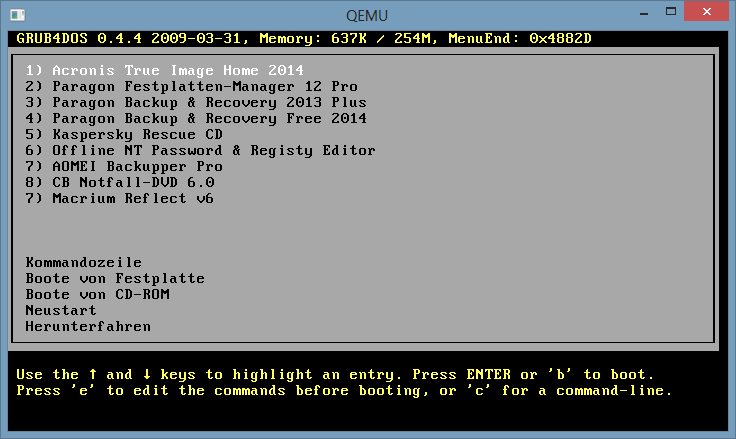Select Paragon Backup & Recovery 2013 Plus
736x439 pixels.
point(196,102)
